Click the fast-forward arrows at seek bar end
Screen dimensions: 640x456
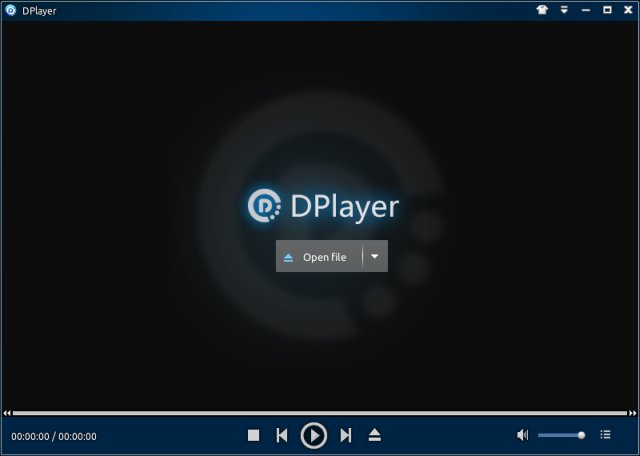pos(632,413)
